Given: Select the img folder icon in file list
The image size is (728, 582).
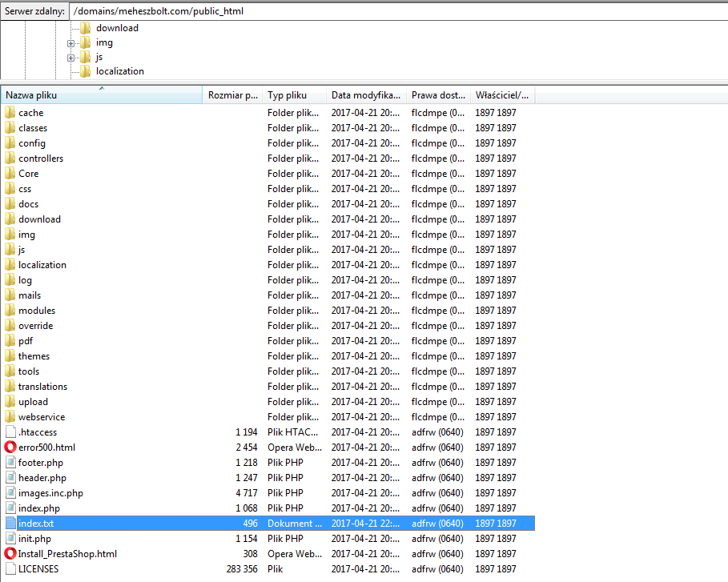Looking at the screenshot, I should point(10,235).
